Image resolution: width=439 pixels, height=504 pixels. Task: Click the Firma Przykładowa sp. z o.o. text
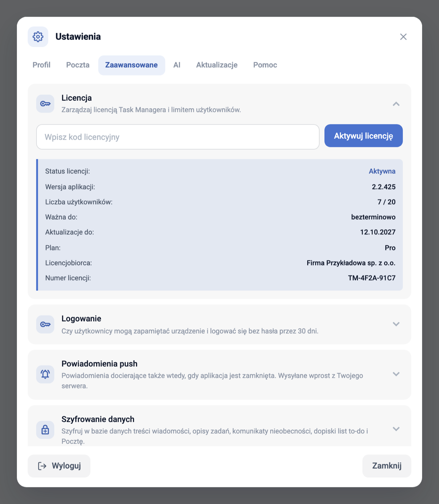(x=351, y=263)
